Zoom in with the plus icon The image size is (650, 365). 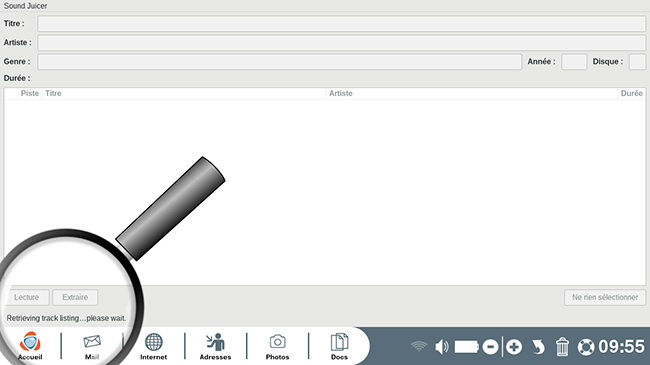coord(514,347)
